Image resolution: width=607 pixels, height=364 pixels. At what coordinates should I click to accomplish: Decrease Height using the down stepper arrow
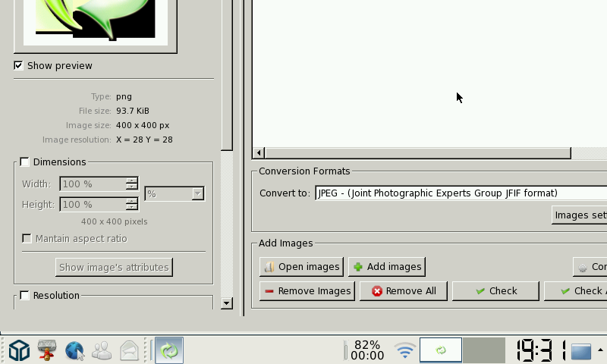pos(132,208)
